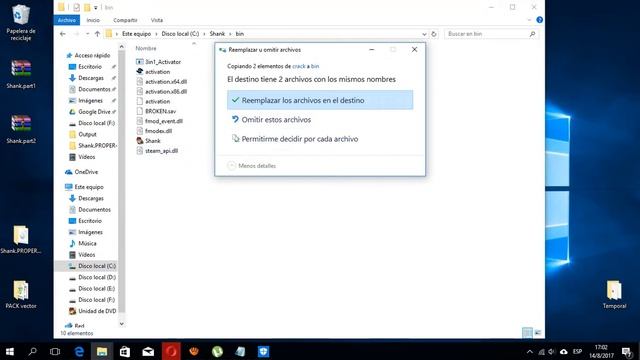This screenshot has width=640, height=360.
Task: Choose Permitirme decidir por cada archivo
Action: (320, 139)
